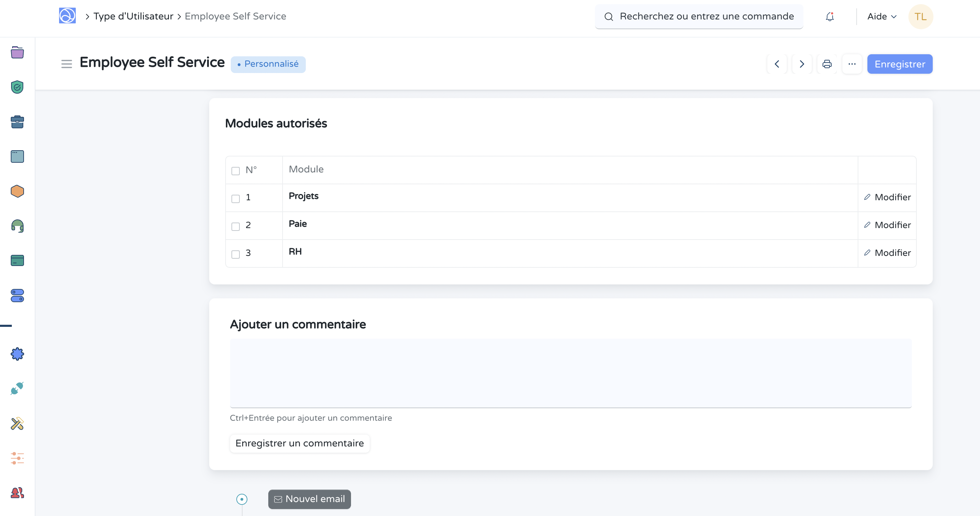Open the orange hexagon sidebar icon
Image resolution: width=980 pixels, height=516 pixels.
[x=17, y=191]
